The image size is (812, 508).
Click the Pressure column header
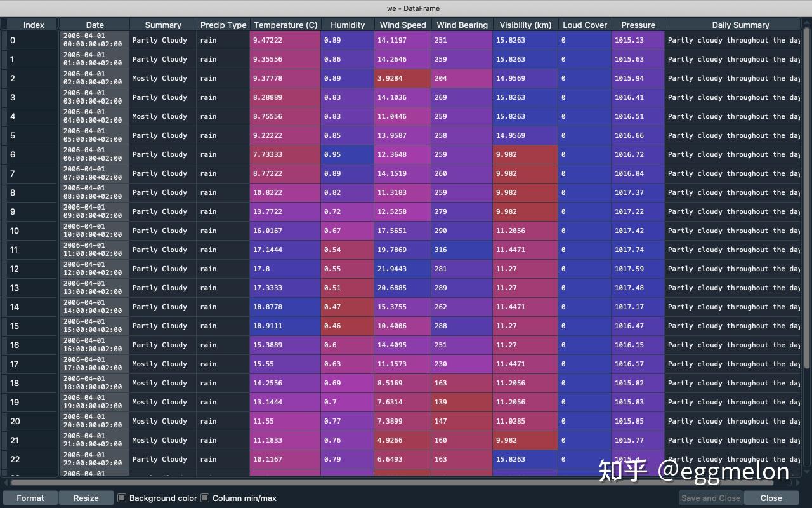tap(638, 25)
